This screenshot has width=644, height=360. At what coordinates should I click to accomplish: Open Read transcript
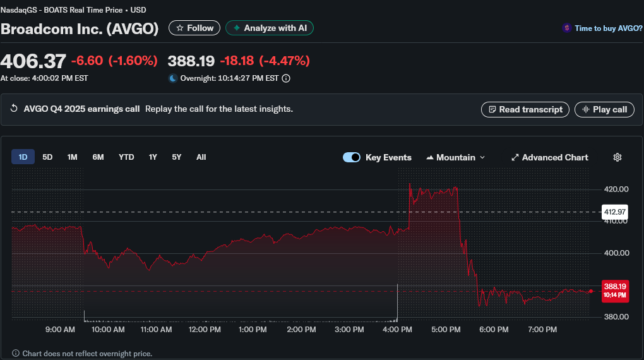525,110
